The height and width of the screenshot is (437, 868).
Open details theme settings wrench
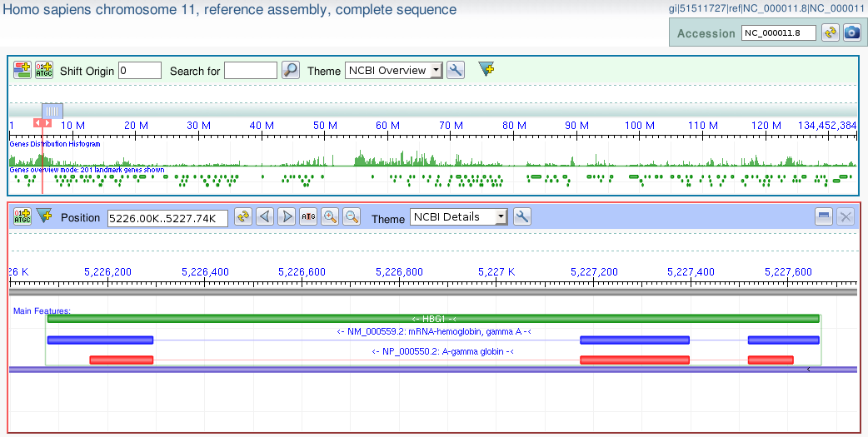coord(522,217)
